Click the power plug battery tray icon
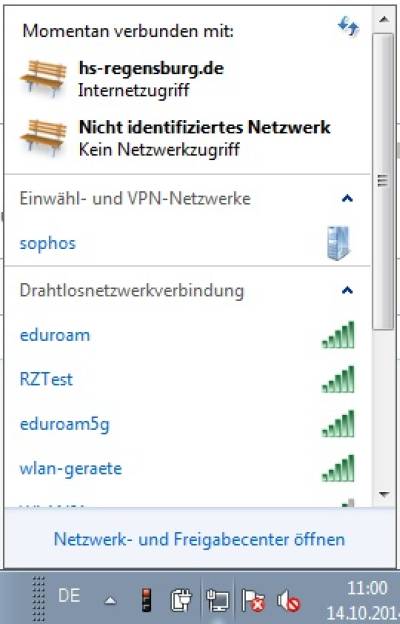 (x=181, y=600)
